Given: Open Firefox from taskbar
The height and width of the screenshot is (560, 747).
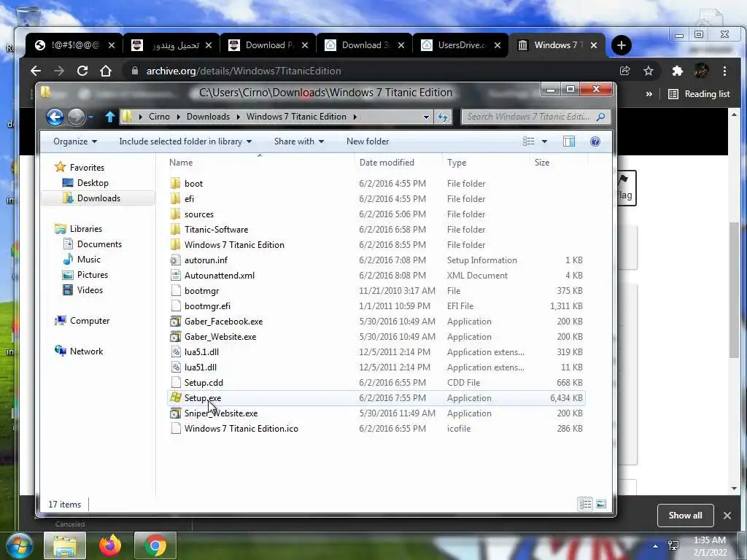Looking at the screenshot, I should (110, 545).
